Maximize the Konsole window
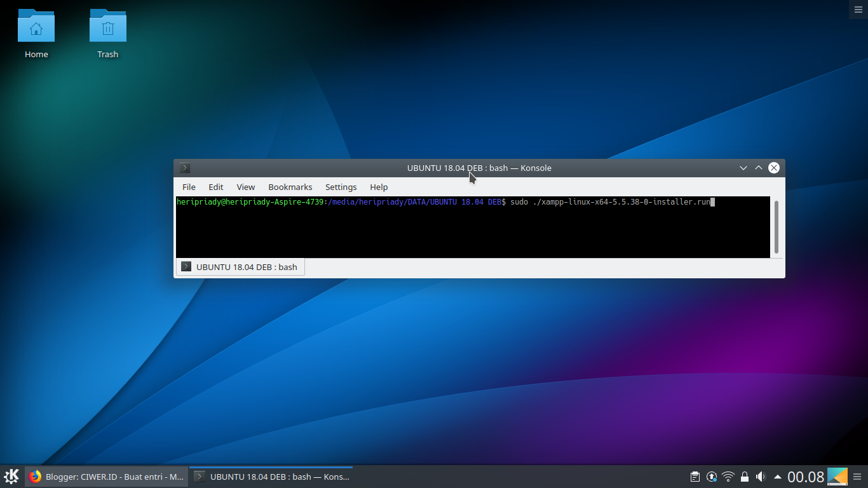This screenshot has height=488, width=868. coord(758,168)
